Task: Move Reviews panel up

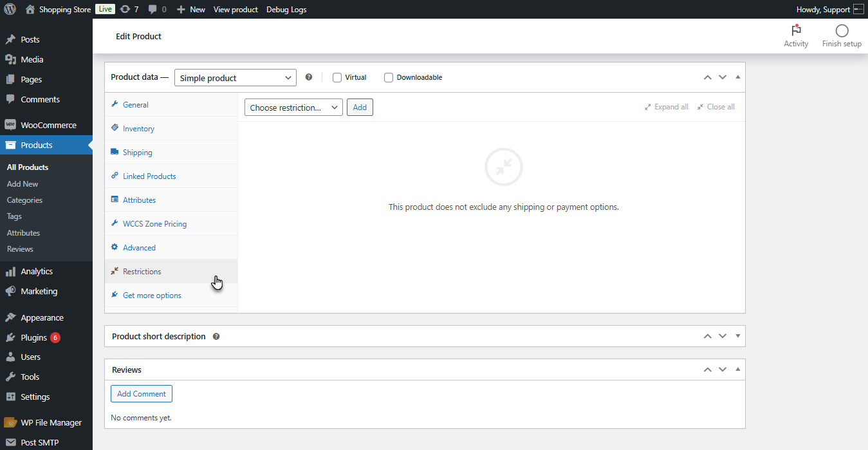Action: click(x=708, y=370)
